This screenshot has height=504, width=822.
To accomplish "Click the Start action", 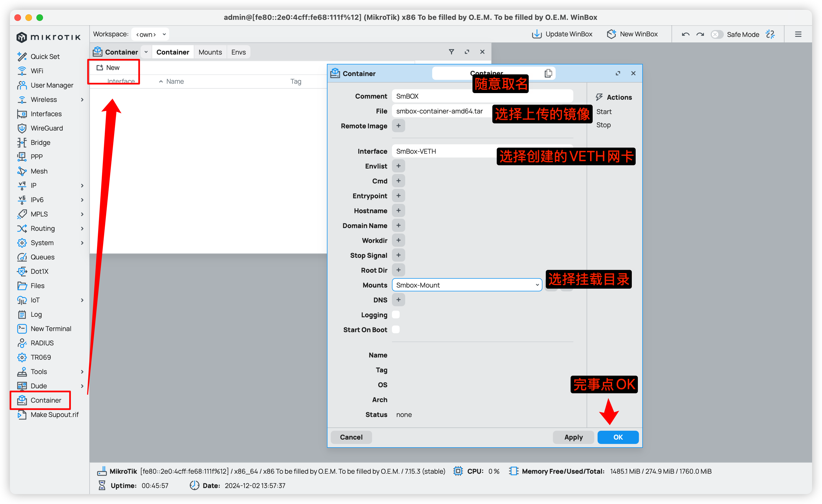I will click(604, 112).
